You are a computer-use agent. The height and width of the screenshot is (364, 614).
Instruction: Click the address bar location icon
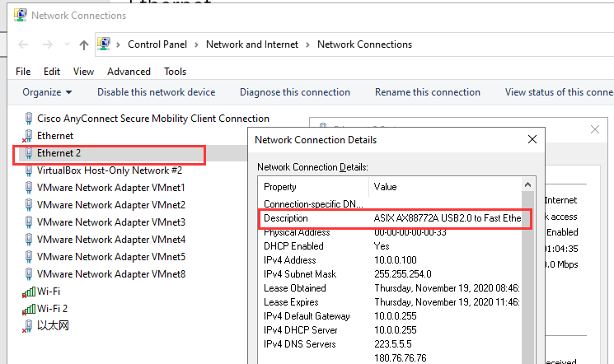pyautogui.click(x=105, y=44)
